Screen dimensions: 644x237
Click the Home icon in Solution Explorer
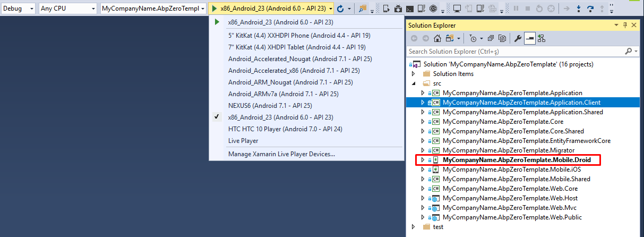(x=437, y=39)
